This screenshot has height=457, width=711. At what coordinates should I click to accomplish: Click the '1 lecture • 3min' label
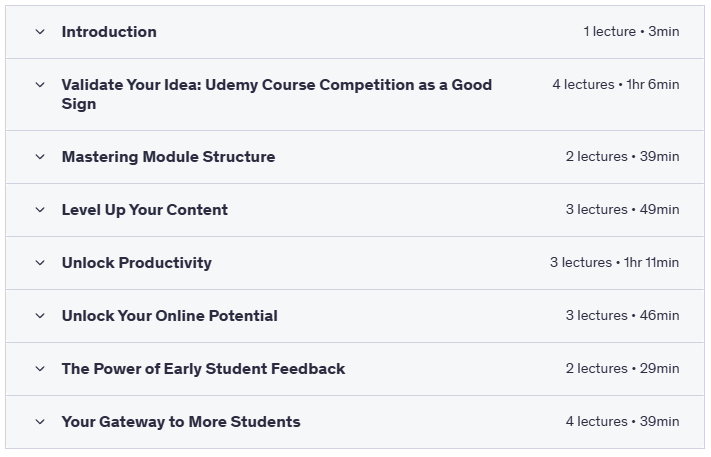(631, 32)
